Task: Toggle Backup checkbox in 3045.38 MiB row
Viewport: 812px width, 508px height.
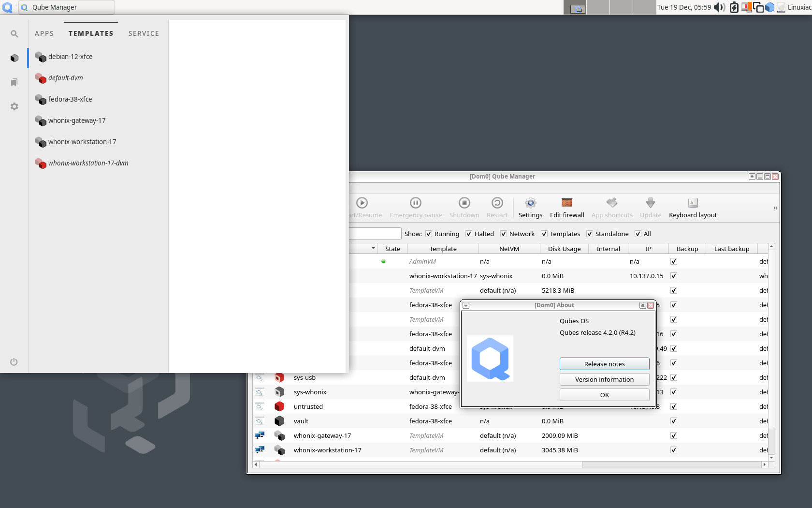Action: pyautogui.click(x=674, y=450)
